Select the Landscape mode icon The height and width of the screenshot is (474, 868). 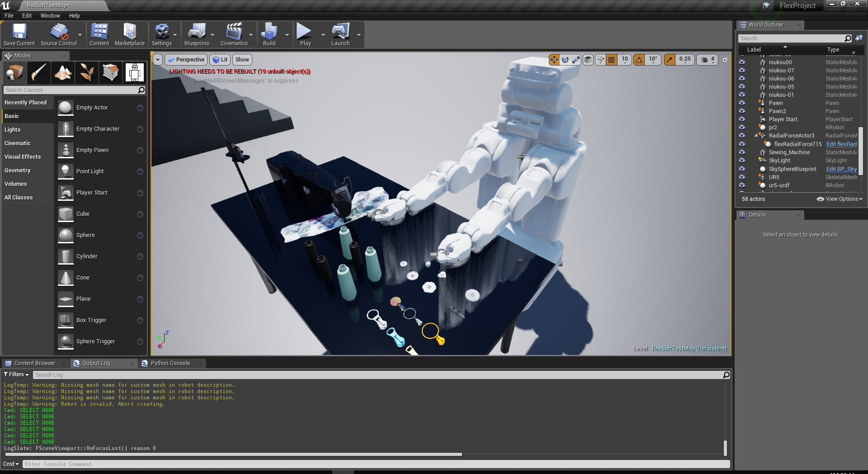(x=62, y=72)
